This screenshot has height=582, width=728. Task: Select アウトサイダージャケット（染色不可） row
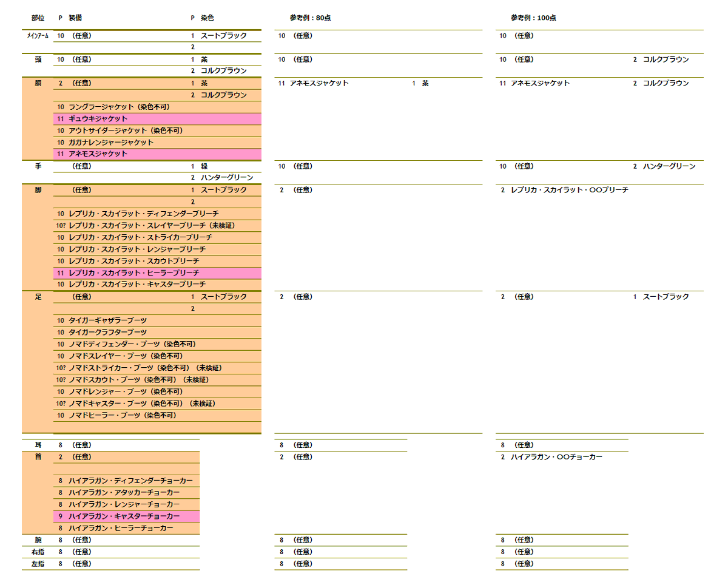coord(157,130)
